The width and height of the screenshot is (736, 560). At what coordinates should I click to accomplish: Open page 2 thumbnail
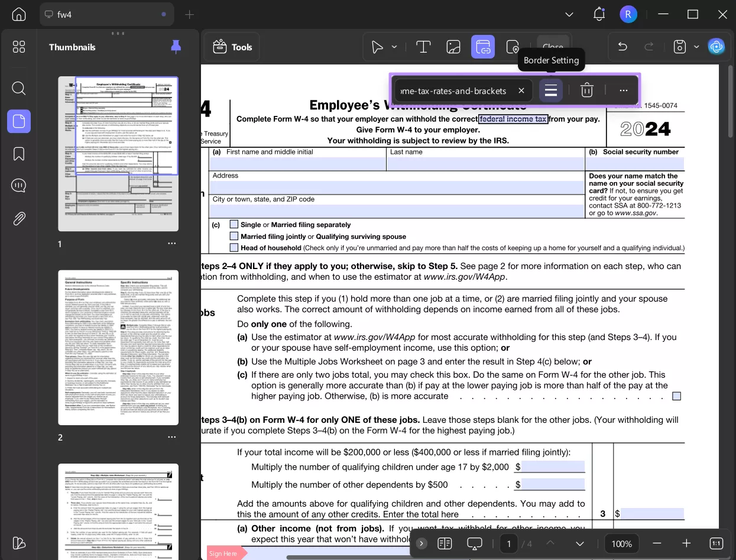118,348
